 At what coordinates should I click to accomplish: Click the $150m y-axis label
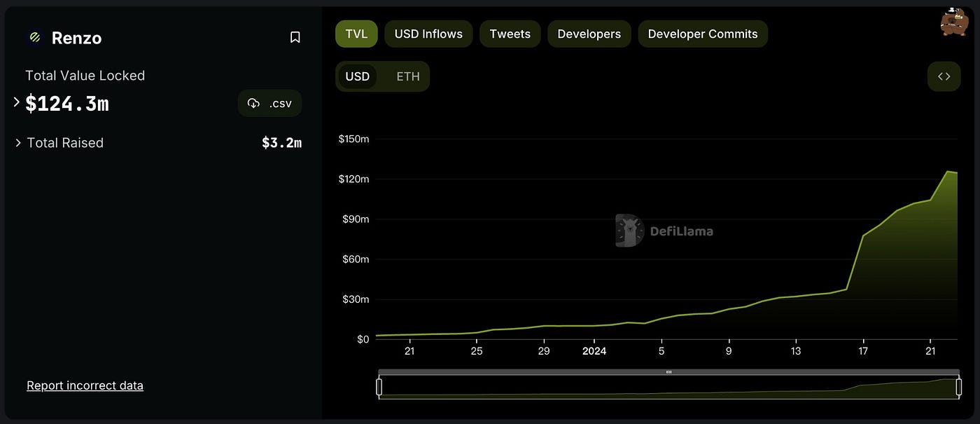click(x=353, y=139)
